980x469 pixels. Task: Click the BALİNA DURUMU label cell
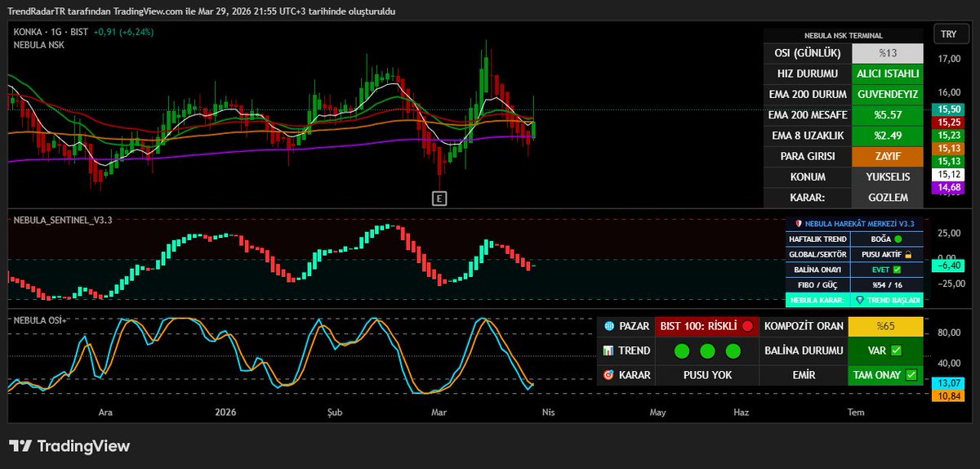[804, 351]
